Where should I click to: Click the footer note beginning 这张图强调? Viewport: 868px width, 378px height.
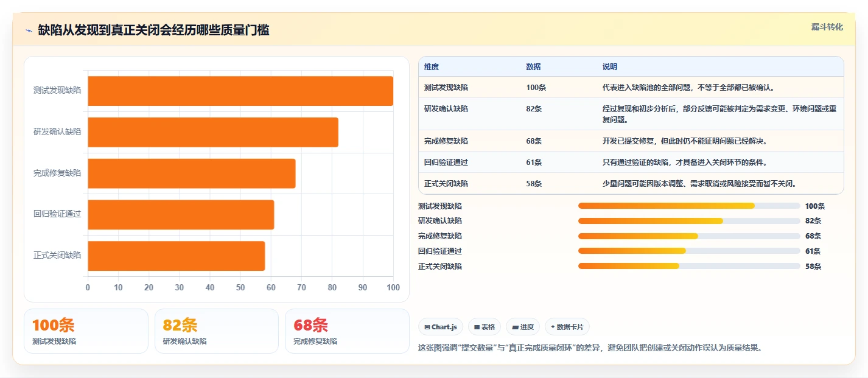pos(590,348)
